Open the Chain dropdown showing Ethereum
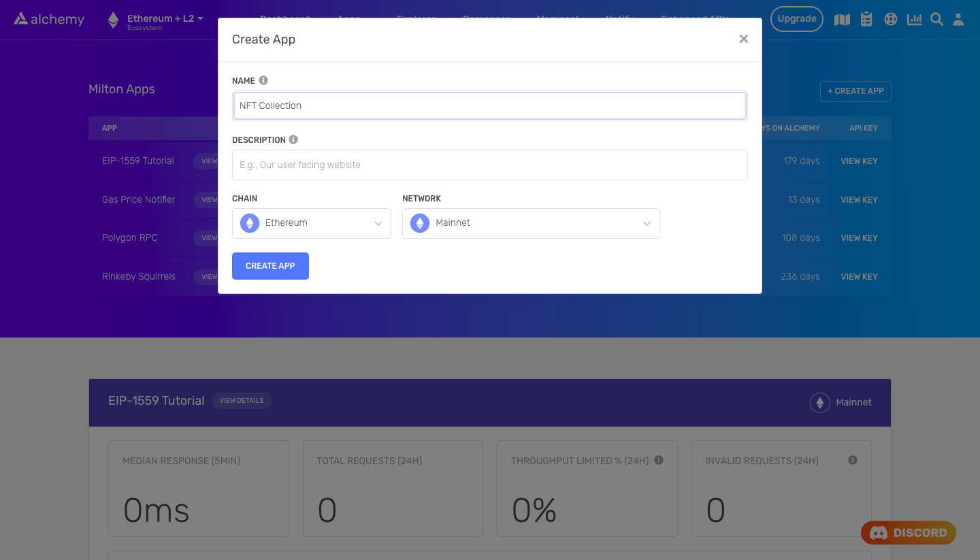The width and height of the screenshot is (980, 560). tap(312, 223)
